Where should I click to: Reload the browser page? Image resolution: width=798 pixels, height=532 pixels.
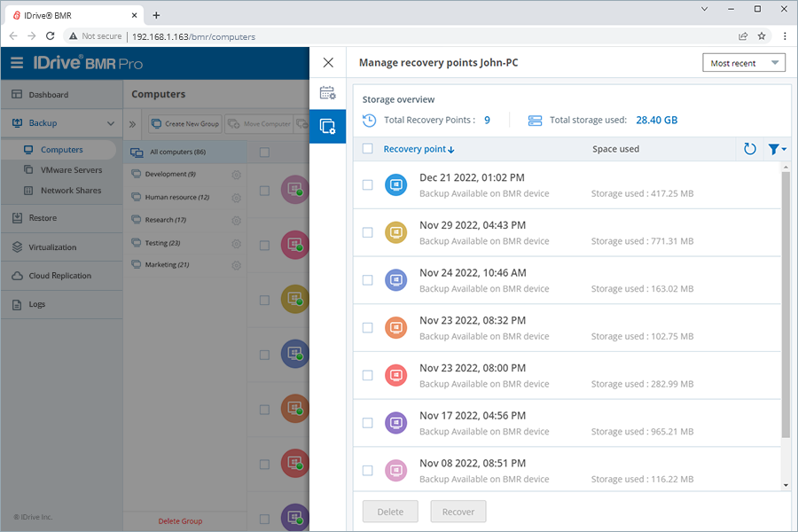[50, 35]
